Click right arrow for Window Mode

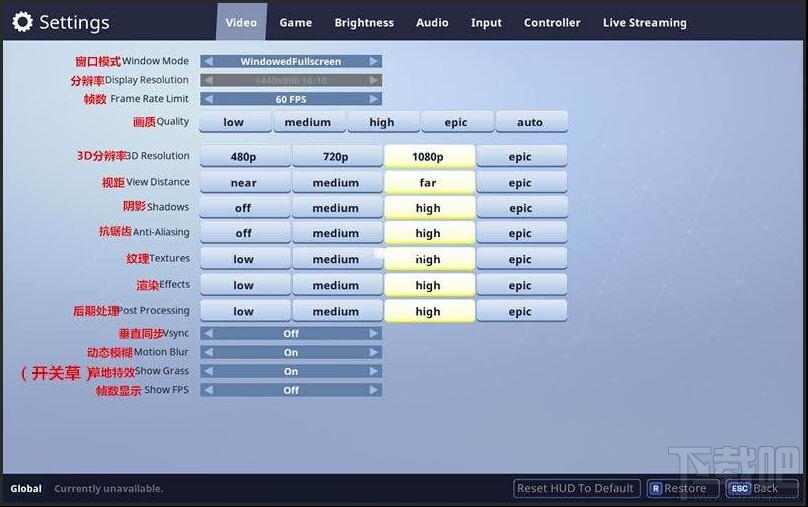click(x=374, y=61)
